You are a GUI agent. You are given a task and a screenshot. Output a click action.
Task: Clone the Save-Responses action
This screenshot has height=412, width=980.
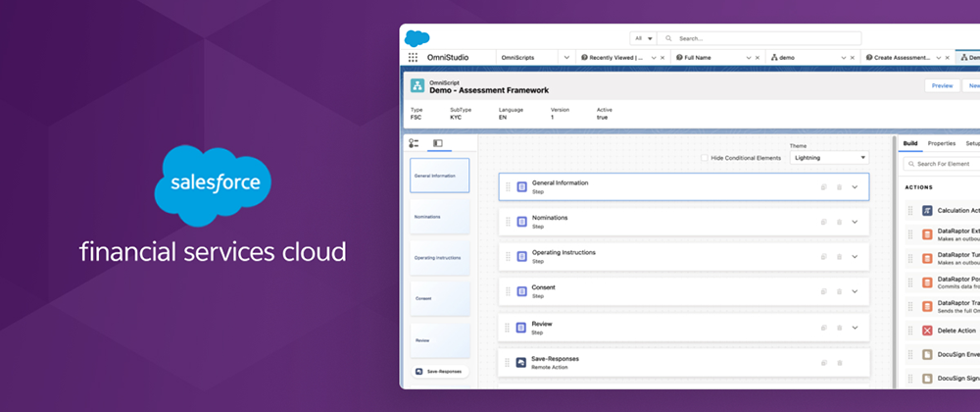click(x=824, y=363)
